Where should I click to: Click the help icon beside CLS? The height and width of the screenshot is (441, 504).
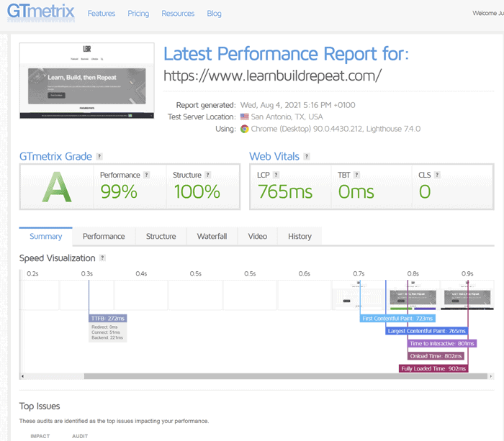[x=437, y=175]
